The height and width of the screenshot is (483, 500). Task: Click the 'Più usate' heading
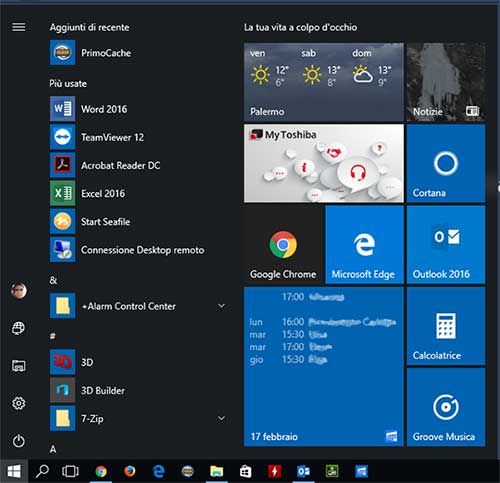click(68, 83)
